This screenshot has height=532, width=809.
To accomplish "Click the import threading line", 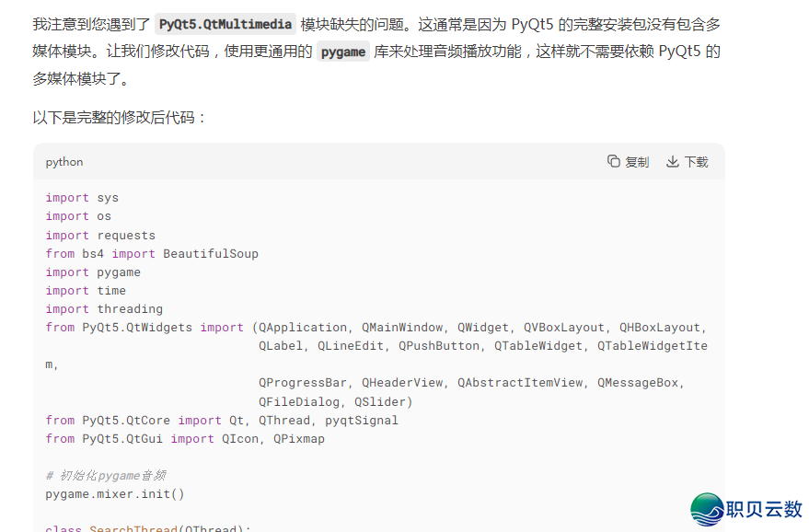I will (104, 309).
